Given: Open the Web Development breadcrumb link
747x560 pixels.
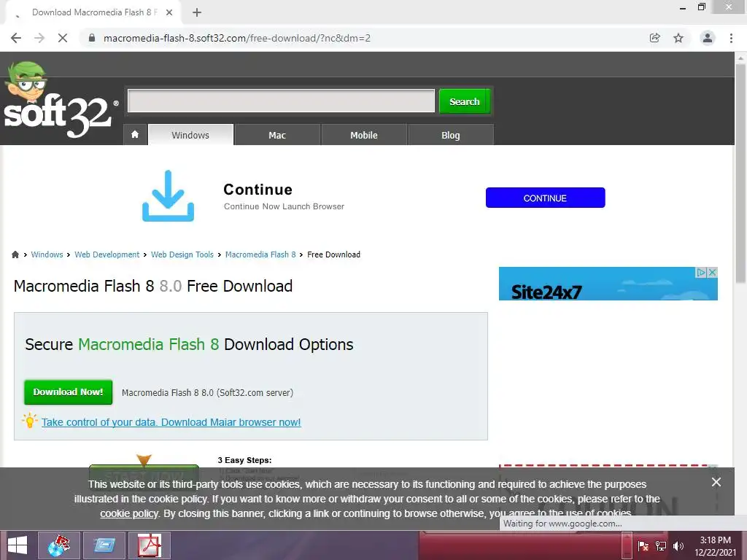Looking at the screenshot, I should coord(107,254).
